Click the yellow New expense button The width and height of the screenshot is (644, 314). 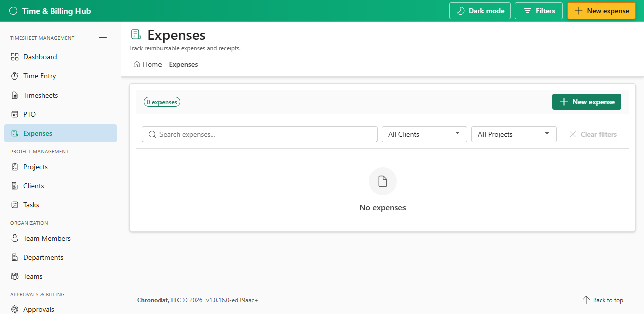[x=602, y=11]
